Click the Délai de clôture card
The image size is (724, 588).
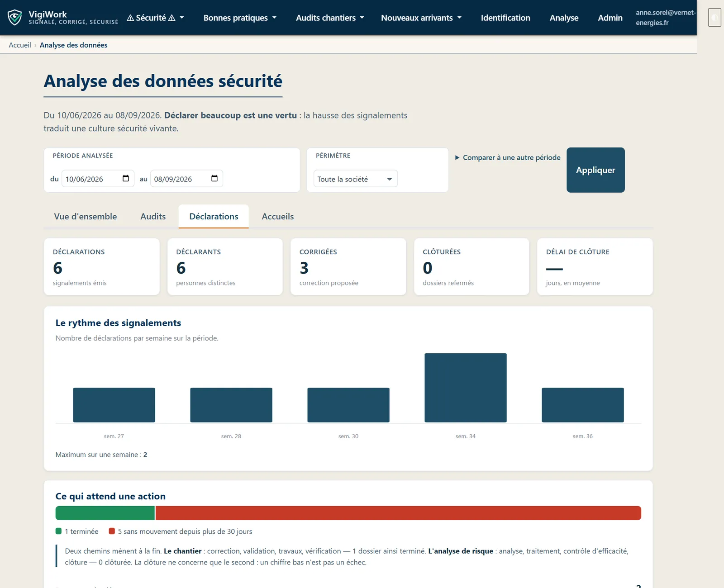click(595, 267)
